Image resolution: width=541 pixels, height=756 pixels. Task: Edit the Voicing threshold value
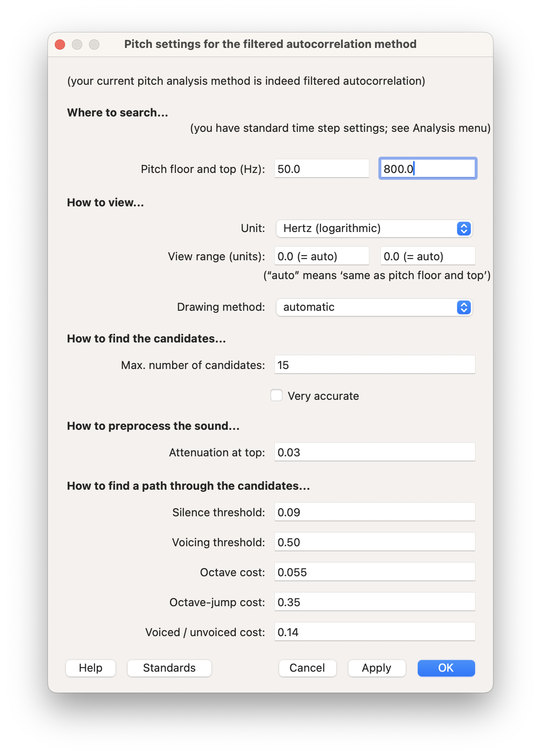tap(375, 542)
